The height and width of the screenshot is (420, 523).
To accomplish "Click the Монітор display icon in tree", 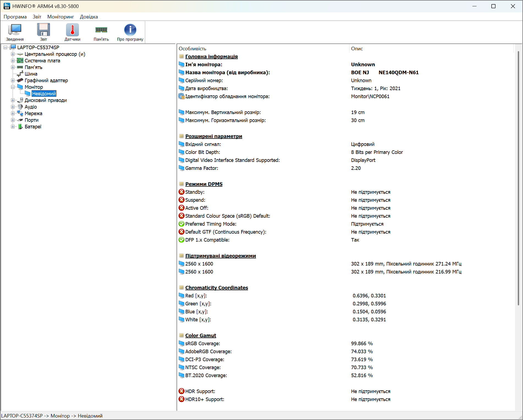I will (x=20, y=87).
